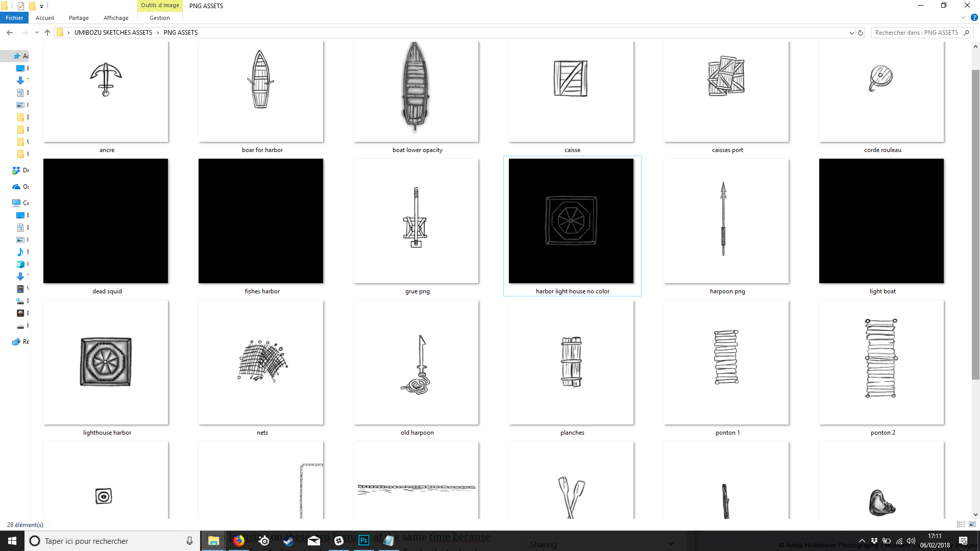980x551 pixels.
Task: Open the Fichier menu
Action: 14,18
